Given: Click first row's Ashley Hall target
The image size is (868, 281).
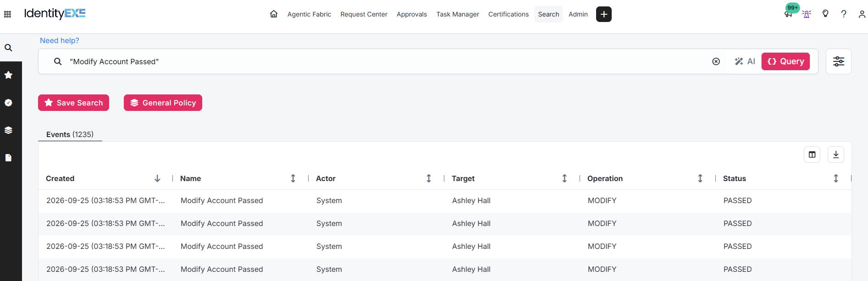Looking at the screenshot, I should pyautogui.click(x=471, y=200).
